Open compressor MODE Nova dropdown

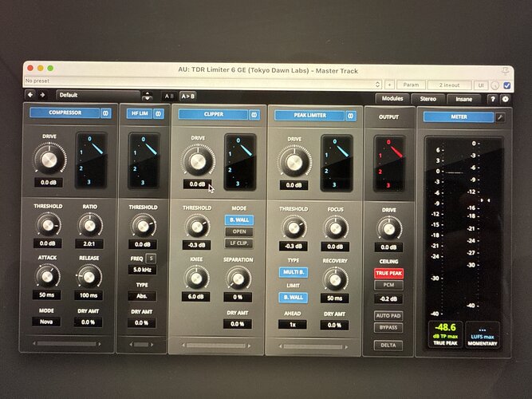point(46,322)
